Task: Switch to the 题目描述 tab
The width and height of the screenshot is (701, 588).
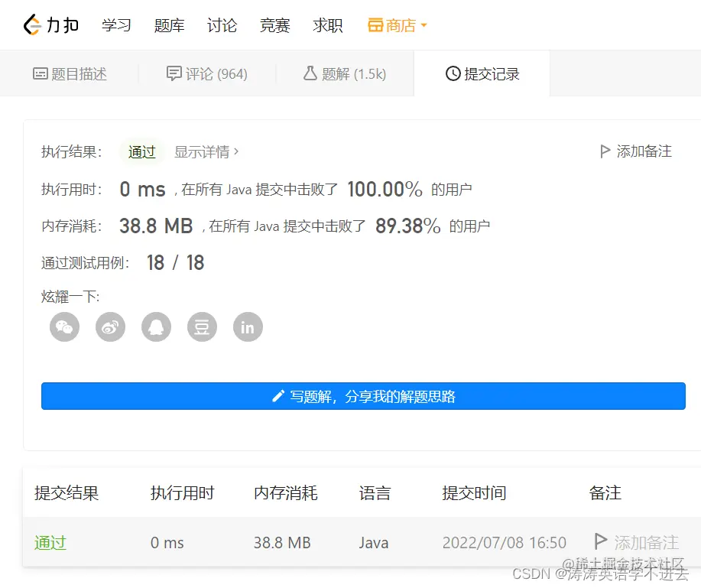Action: [70, 73]
